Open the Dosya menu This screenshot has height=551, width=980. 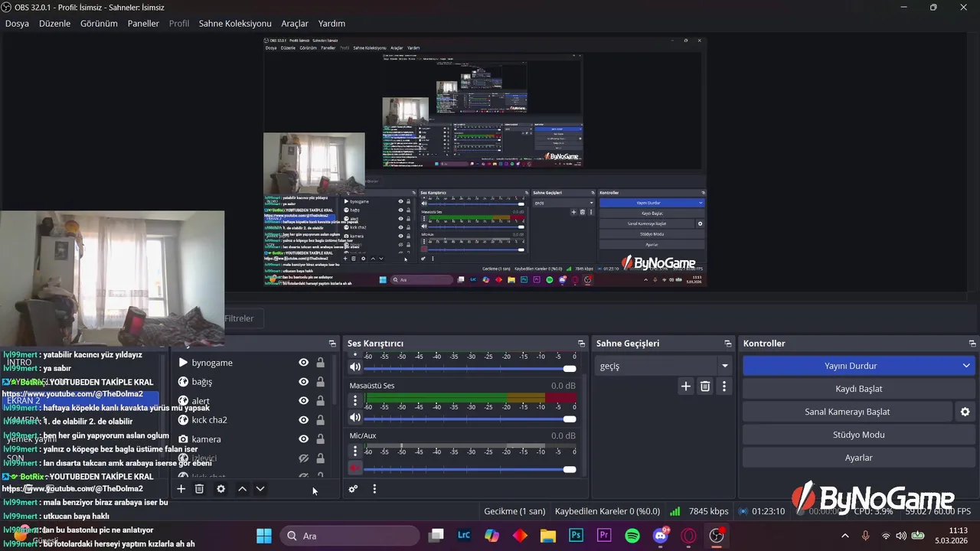click(17, 24)
